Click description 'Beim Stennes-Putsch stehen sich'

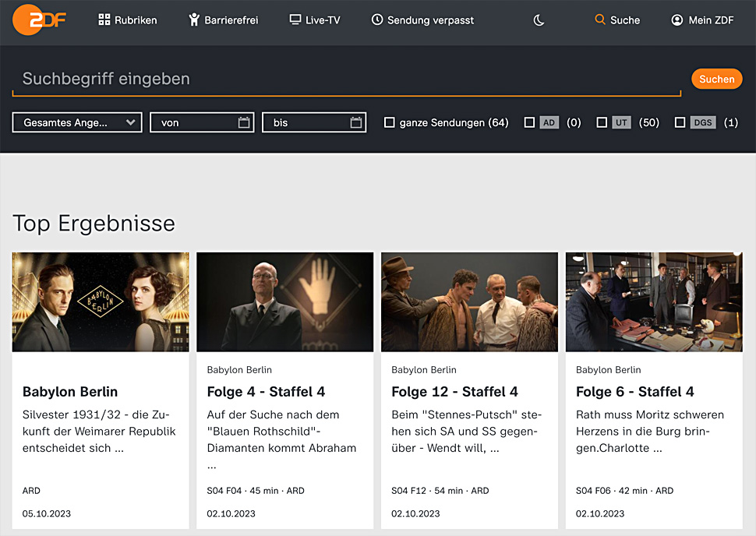click(x=467, y=432)
